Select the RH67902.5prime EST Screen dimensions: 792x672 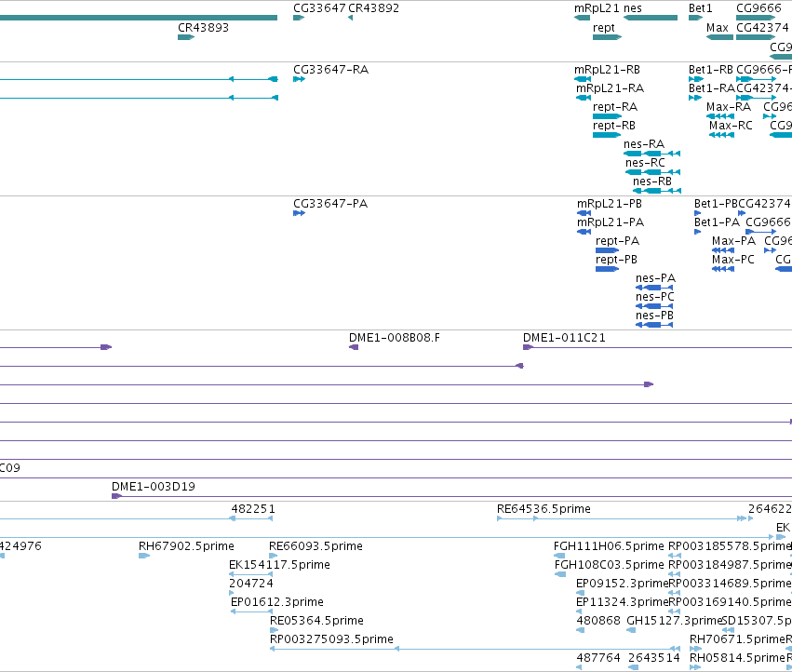144,556
